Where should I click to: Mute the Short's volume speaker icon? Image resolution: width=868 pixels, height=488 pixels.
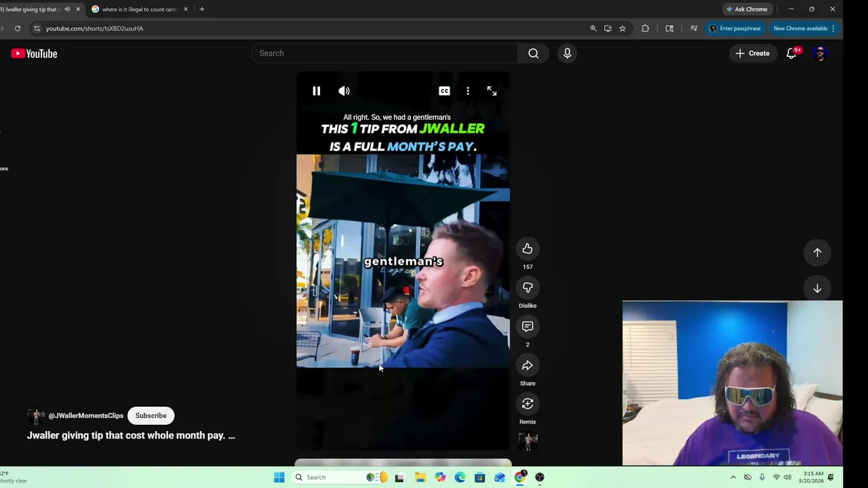coord(344,91)
